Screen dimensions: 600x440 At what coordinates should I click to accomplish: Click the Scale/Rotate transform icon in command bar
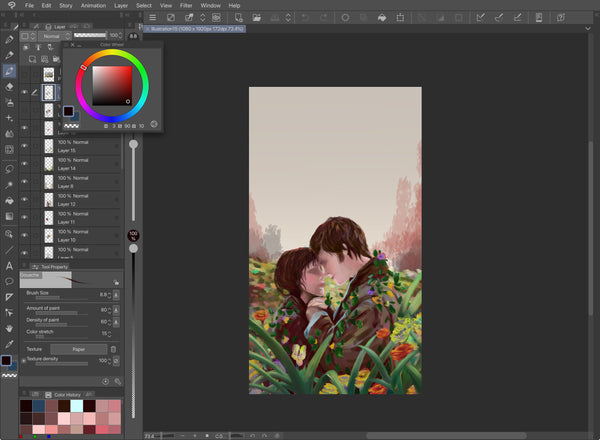pos(400,18)
